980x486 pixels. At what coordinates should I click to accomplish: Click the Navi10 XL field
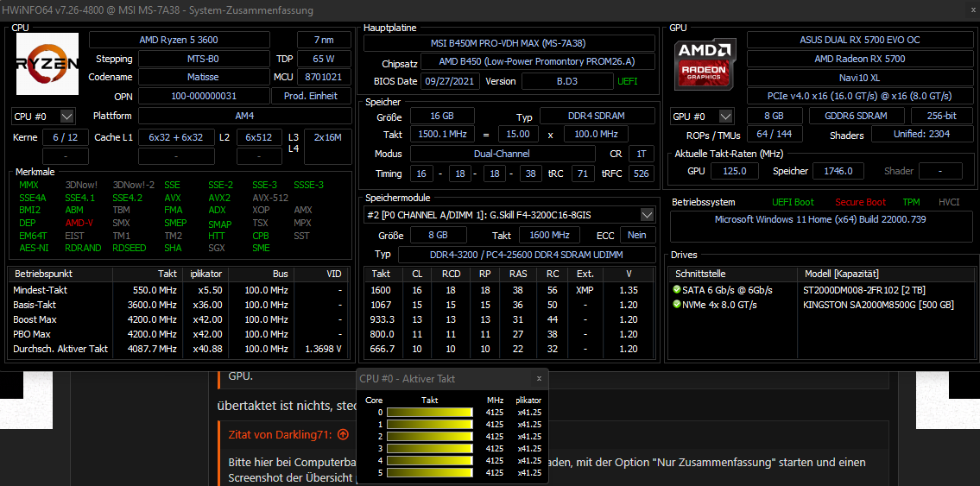pyautogui.click(x=859, y=78)
